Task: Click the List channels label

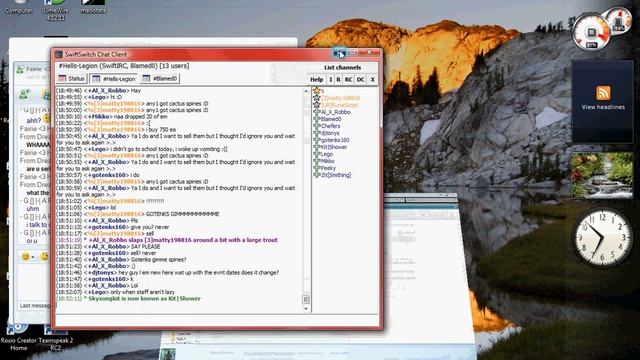Action: click(x=342, y=67)
